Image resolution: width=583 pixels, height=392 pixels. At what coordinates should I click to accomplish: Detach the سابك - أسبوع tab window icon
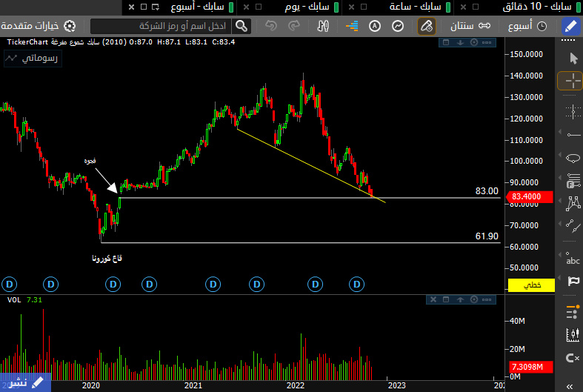point(156,7)
